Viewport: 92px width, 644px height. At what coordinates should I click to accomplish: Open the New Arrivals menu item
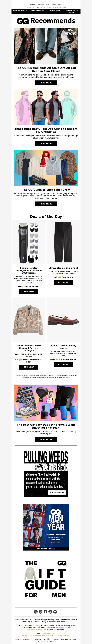click(20, 11)
